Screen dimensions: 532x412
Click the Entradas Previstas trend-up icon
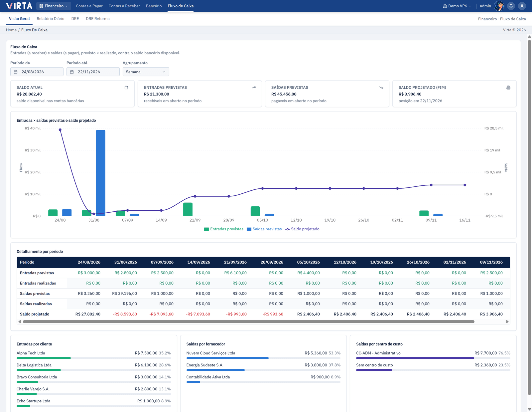pyautogui.click(x=254, y=88)
